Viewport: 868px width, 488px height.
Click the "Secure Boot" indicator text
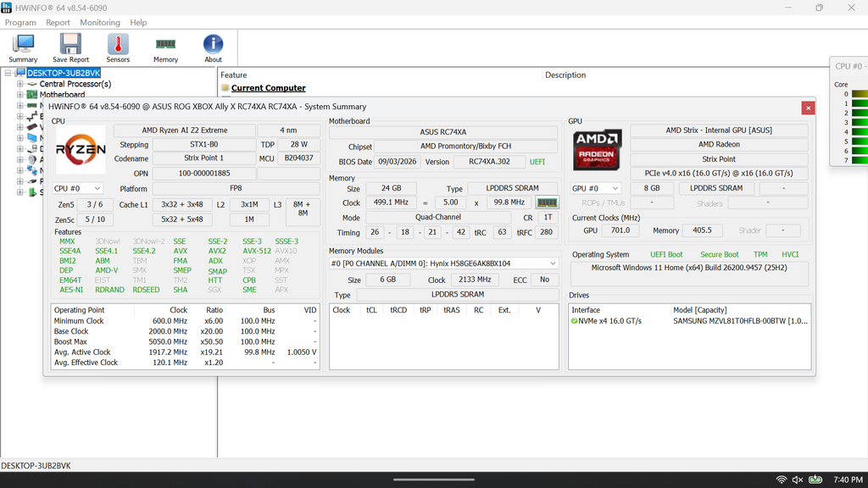(719, 254)
